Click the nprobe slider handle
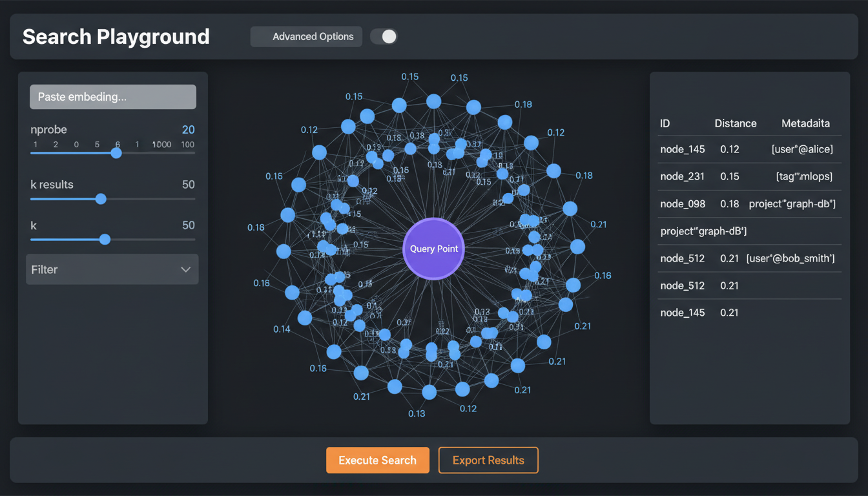Image resolution: width=868 pixels, height=496 pixels. point(116,153)
